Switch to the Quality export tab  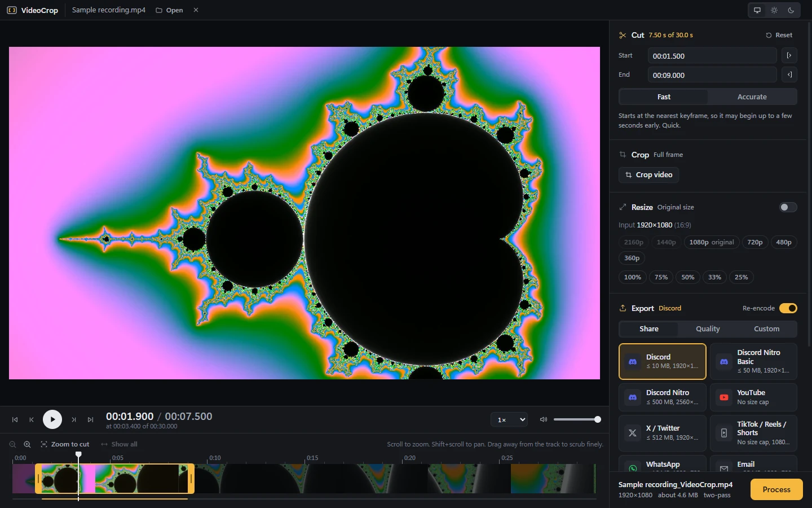[708, 329]
